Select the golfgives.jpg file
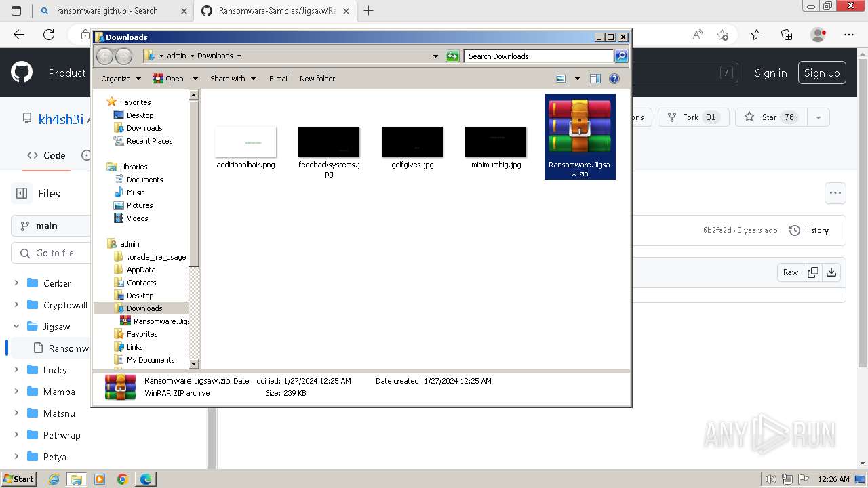Viewport: 868px width, 488px height. [412, 142]
